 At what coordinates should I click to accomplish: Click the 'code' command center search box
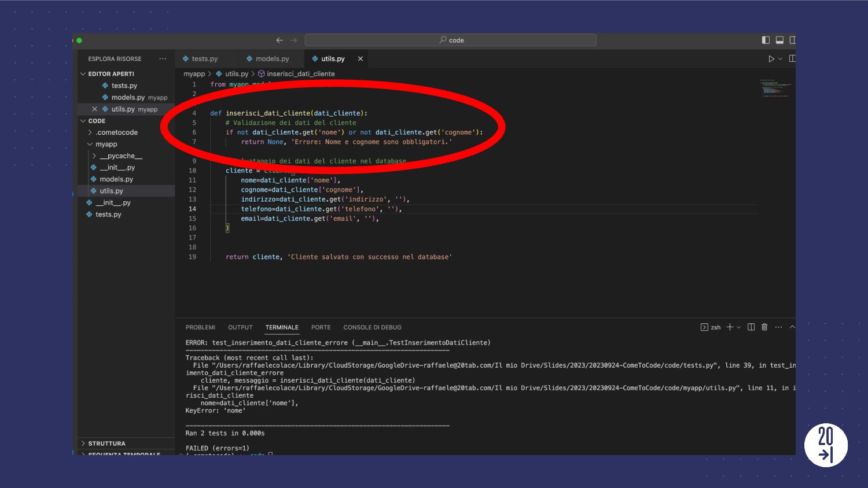450,40
